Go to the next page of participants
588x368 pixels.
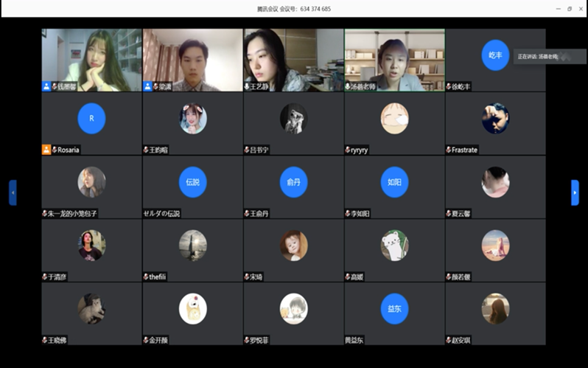[575, 192]
